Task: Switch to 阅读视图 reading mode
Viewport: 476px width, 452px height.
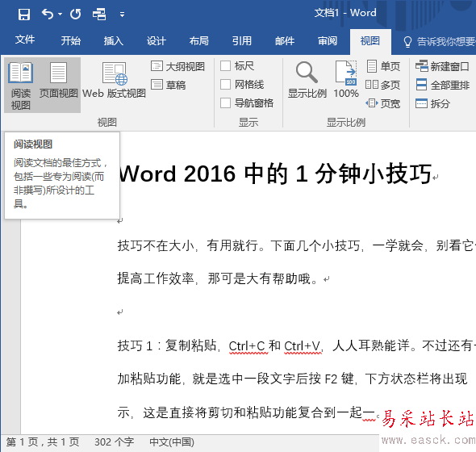Action: pyautogui.click(x=21, y=86)
